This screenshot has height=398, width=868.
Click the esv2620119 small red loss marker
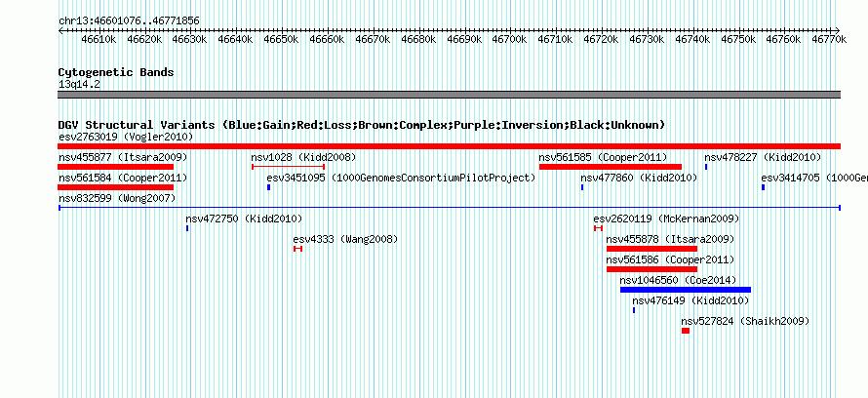(x=598, y=228)
